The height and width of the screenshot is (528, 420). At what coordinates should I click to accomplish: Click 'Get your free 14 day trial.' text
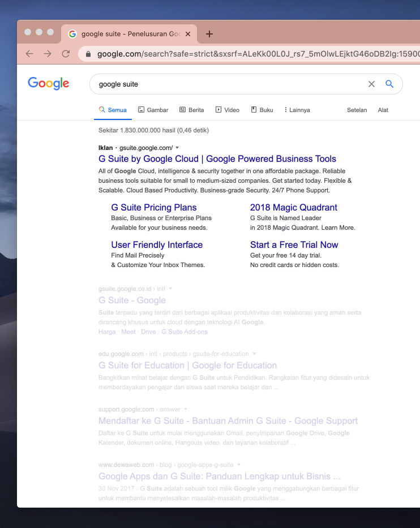click(286, 255)
